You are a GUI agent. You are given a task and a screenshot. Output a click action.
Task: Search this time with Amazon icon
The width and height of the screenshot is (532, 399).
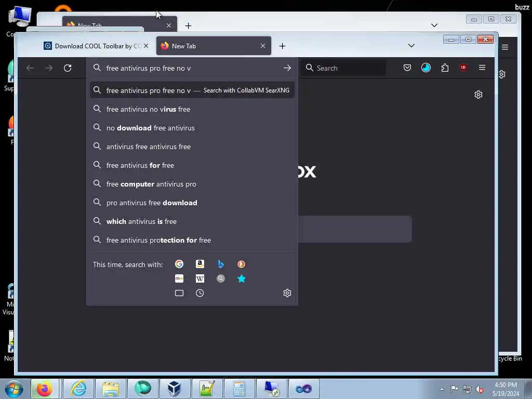pyautogui.click(x=200, y=264)
